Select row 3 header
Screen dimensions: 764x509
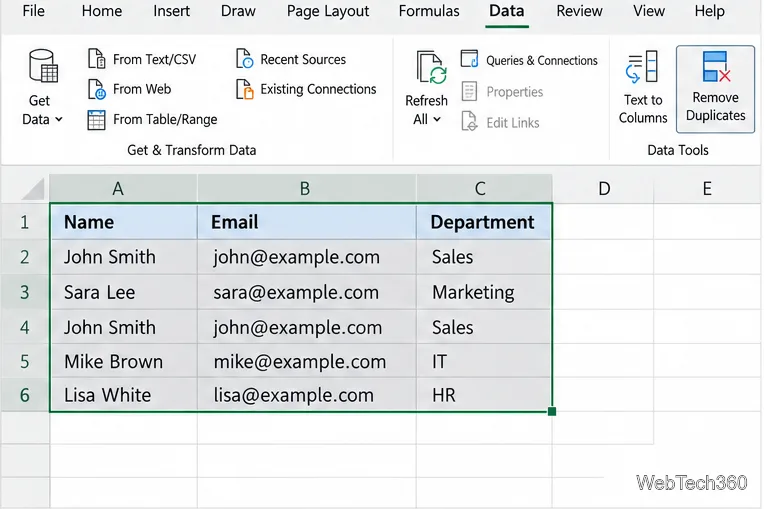click(25, 292)
